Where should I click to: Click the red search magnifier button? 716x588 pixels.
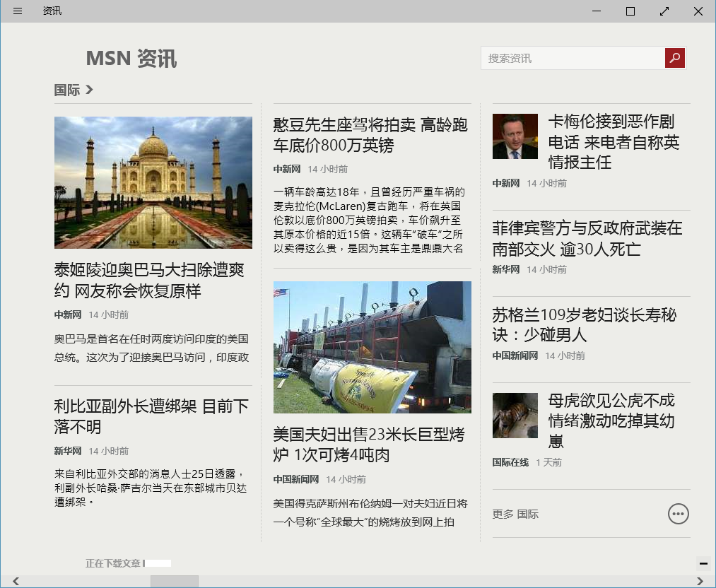point(675,58)
